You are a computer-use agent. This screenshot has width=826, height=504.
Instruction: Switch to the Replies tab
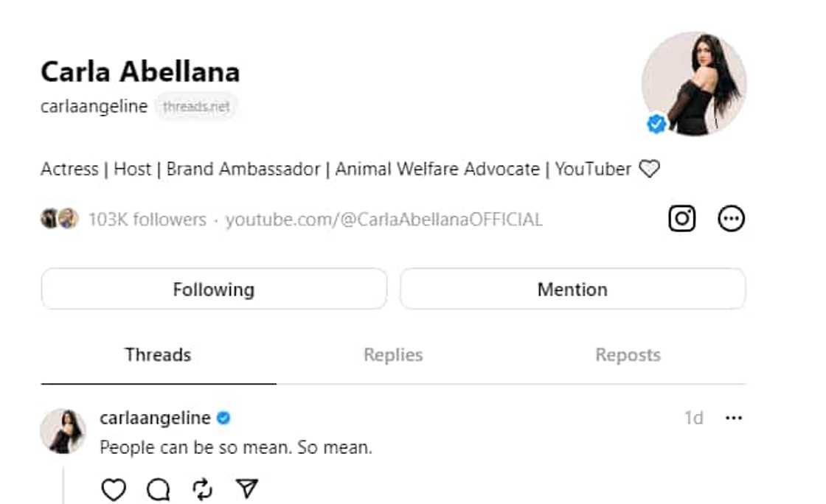[x=393, y=355]
